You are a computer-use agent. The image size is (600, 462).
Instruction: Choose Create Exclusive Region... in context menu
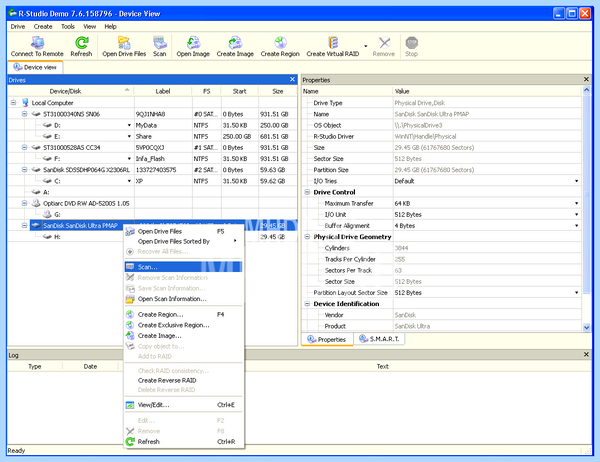183,325
